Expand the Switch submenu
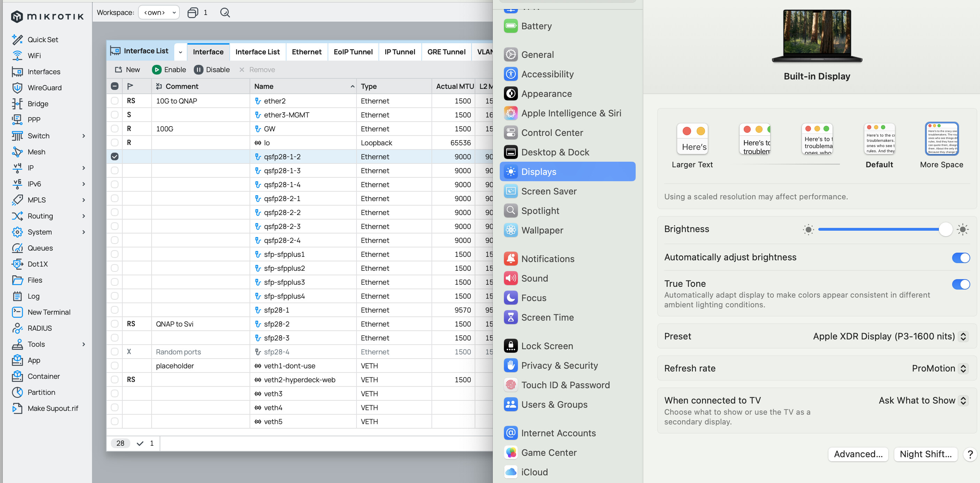980x483 pixels. [x=84, y=136]
